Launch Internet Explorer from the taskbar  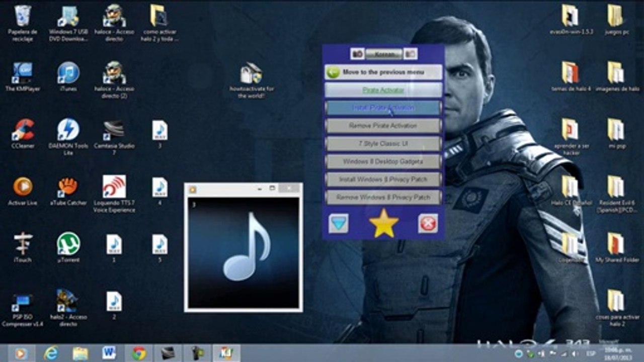51,353
